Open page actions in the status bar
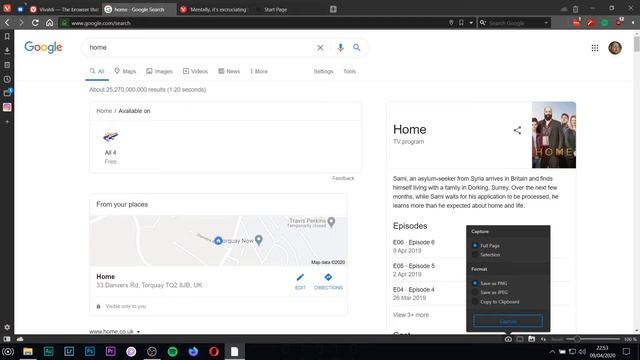Image resolution: width=640 pixels, height=360 pixels. 543,339
